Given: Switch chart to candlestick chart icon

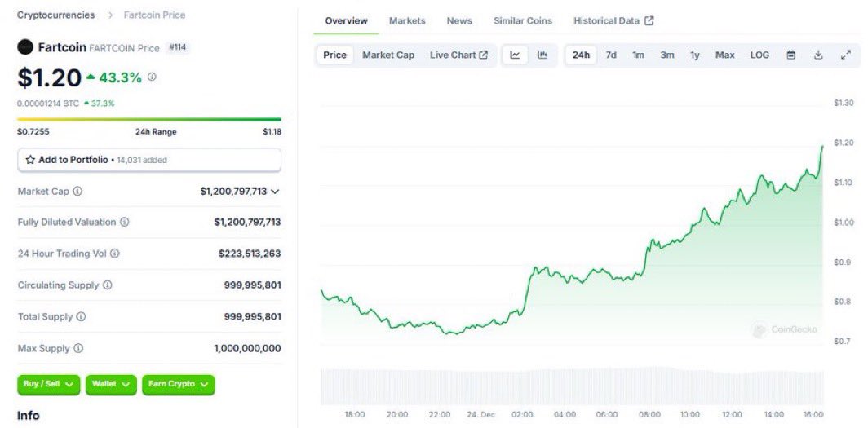Looking at the screenshot, I should (542, 55).
